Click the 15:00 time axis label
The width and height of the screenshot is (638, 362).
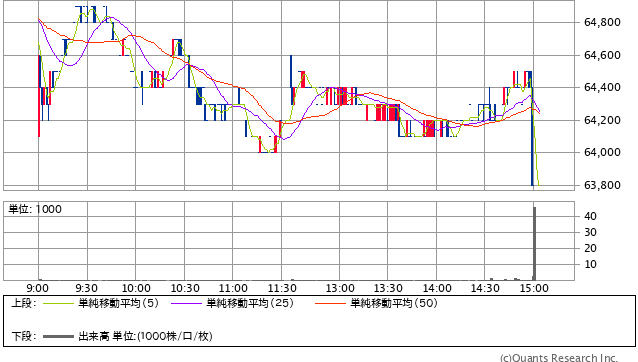534,288
